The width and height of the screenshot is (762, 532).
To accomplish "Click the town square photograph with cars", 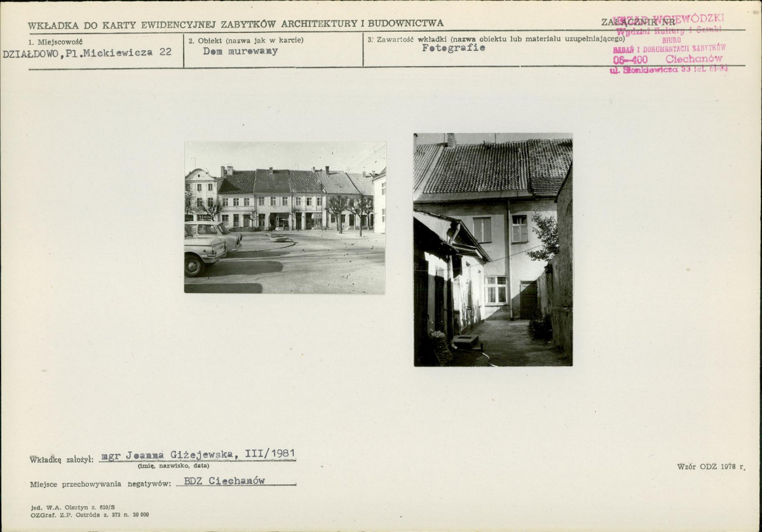I will (x=285, y=217).
